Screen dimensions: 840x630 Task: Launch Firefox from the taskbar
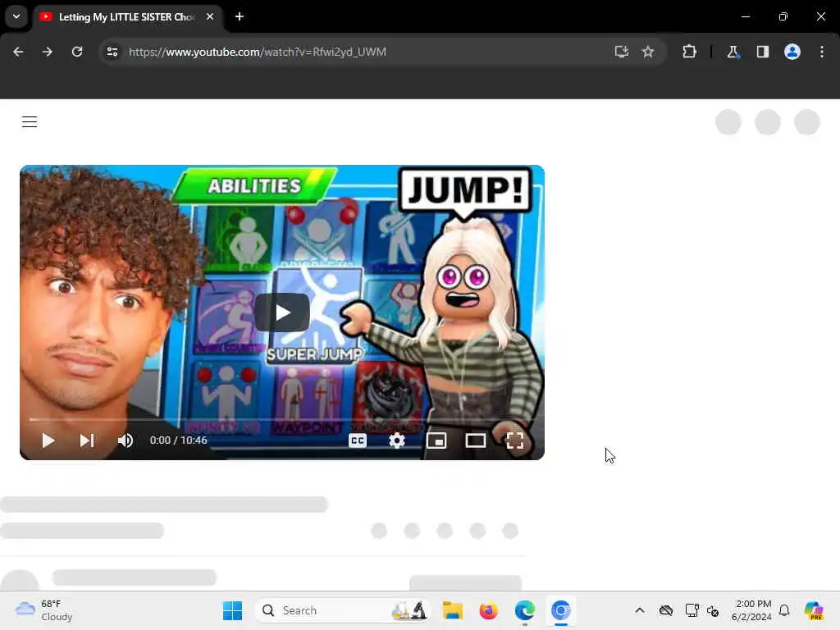pos(489,610)
